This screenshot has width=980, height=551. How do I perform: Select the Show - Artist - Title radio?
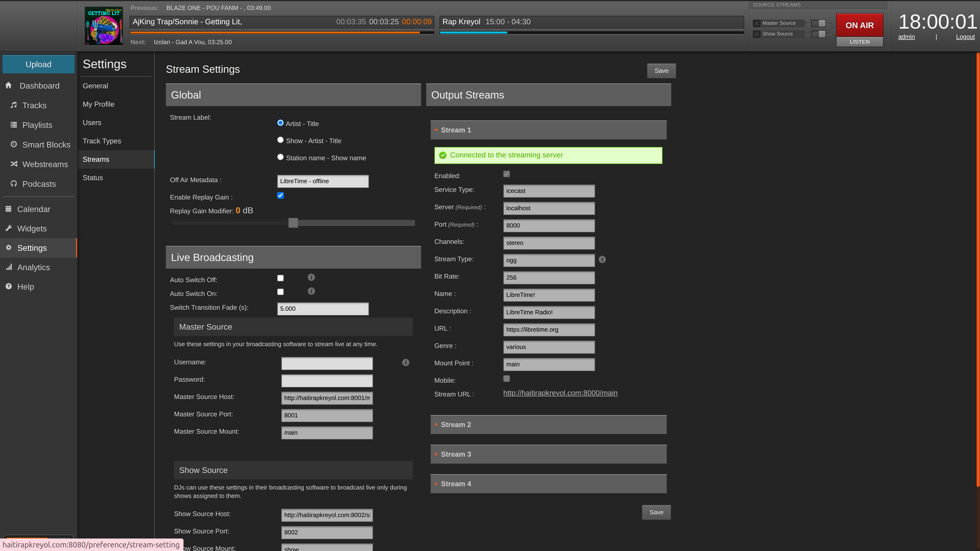click(x=280, y=140)
